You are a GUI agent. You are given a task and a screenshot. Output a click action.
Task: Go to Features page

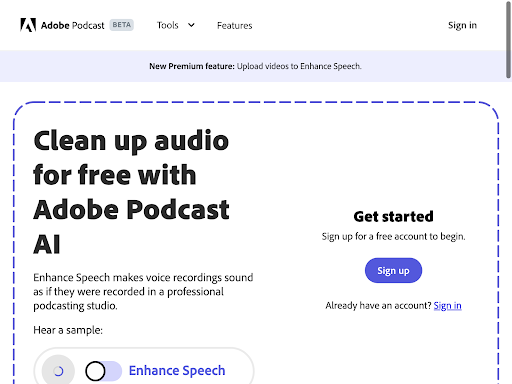[235, 25]
